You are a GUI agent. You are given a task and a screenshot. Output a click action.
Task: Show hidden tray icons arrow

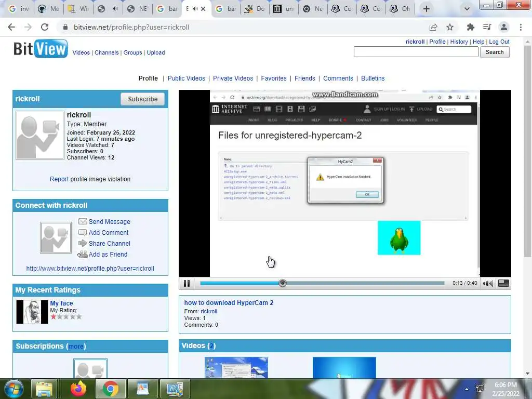(x=467, y=389)
